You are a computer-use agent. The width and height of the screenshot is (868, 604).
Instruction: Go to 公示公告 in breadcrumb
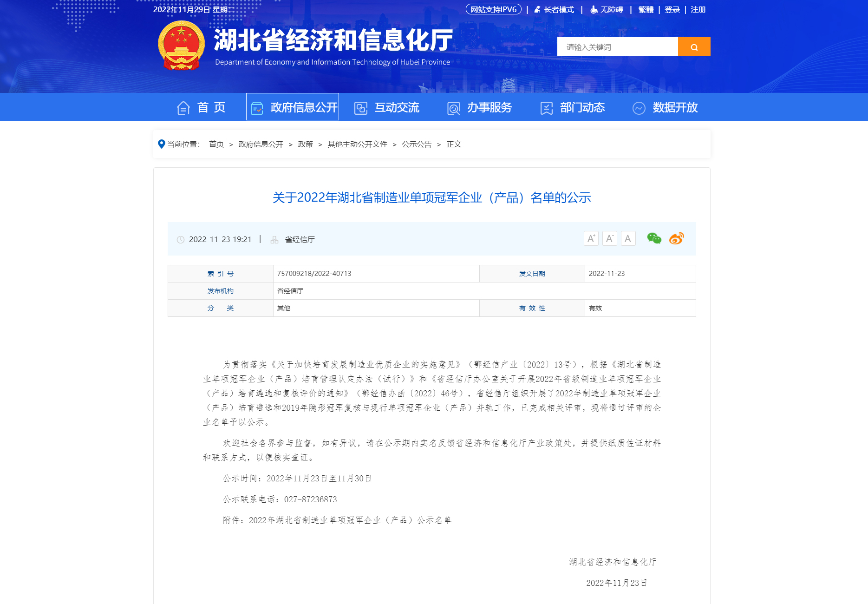417,144
